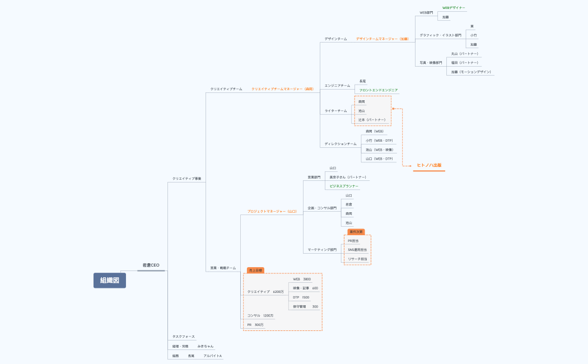Select the デザインチーム node
This screenshot has width=588, height=364.
(335, 39)
